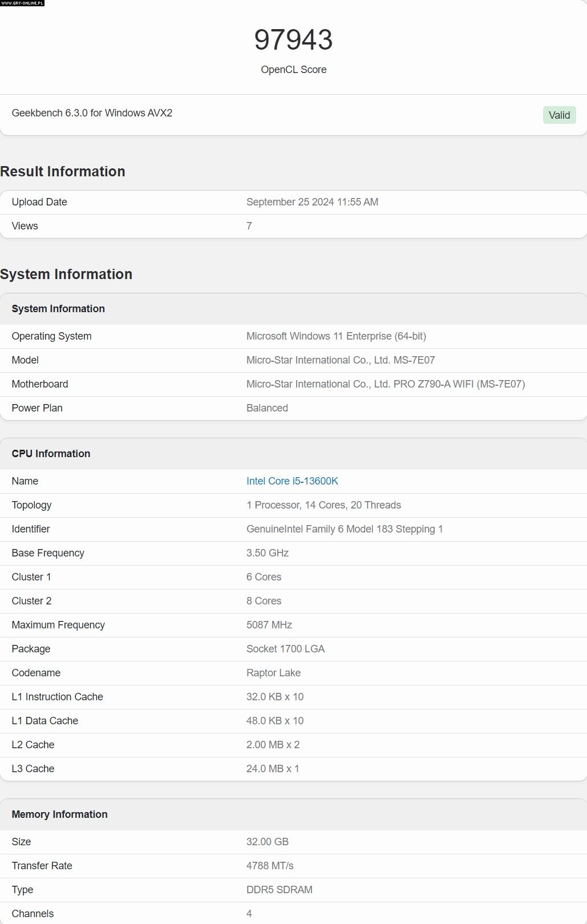587x924 pixels.
Task: Click the 97943 OpenCL score number
Action: 293,40
